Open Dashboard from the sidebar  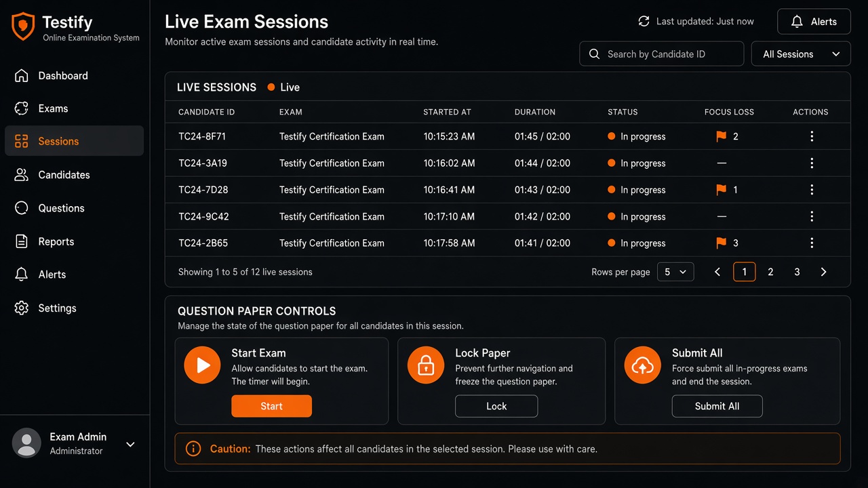click(74, 76)
